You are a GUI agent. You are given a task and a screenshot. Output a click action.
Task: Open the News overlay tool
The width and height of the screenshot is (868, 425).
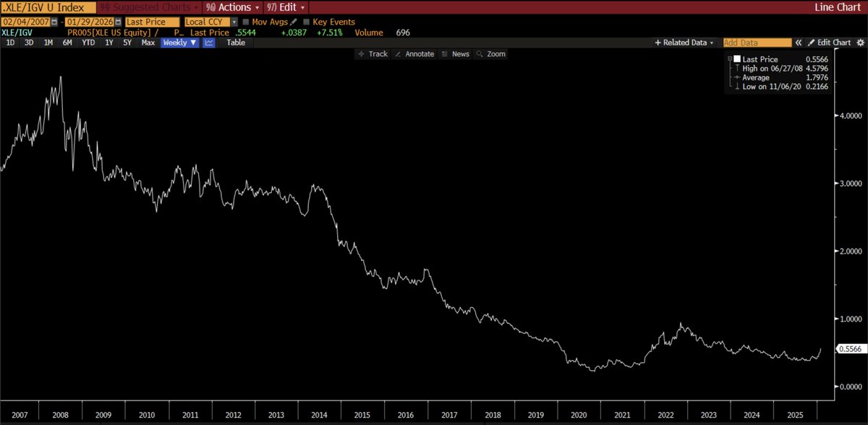pos(456,54)
